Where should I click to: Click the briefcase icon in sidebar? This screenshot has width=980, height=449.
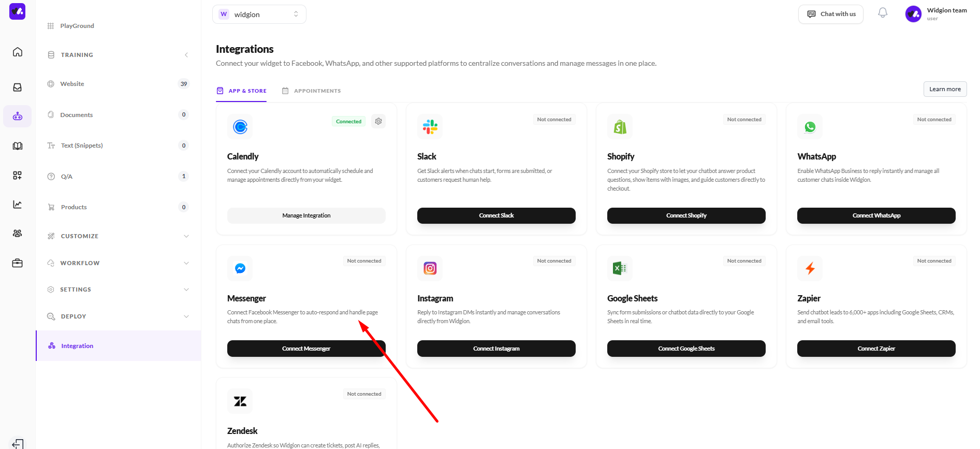coord(18,263)
